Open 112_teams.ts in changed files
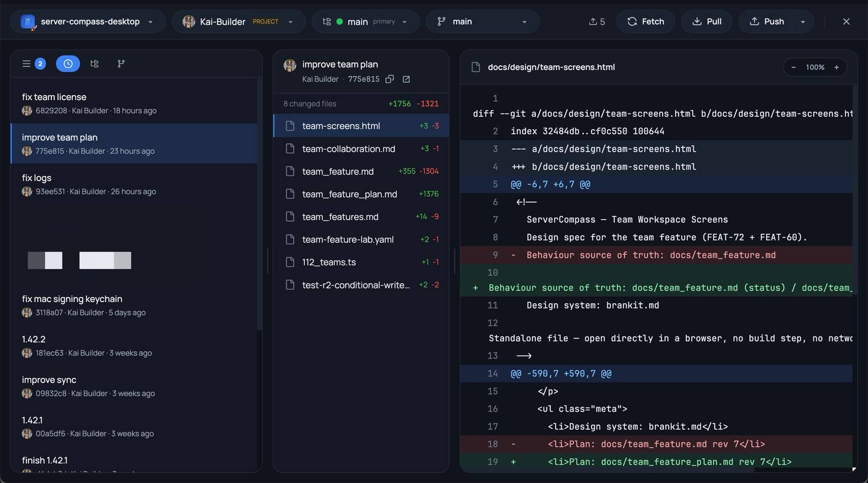The width and height of the screenshot is (868, 483). [361, 262]
